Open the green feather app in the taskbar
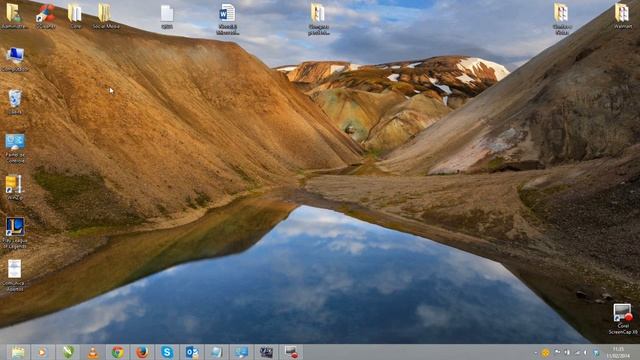Image resolution: width=640 pixels, height=360 pixels. pyautogui.click(x=68, y=352)
